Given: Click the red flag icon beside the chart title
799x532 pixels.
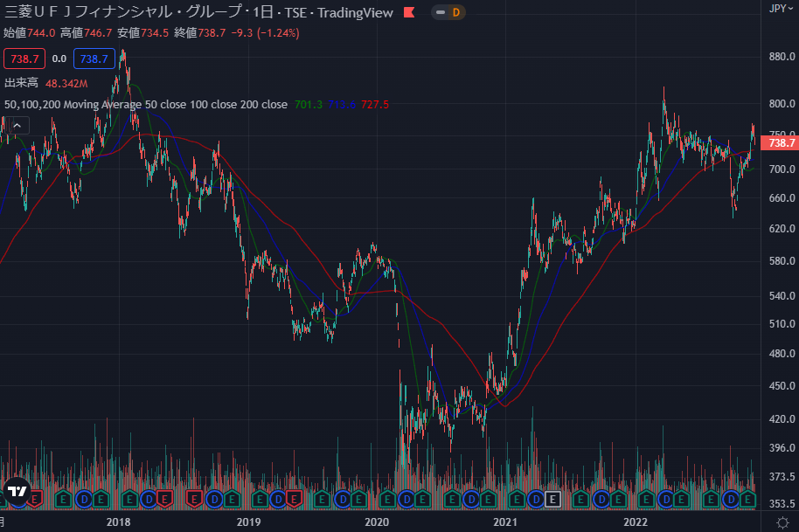Looking at the screenshot, I should coord(408,13).
